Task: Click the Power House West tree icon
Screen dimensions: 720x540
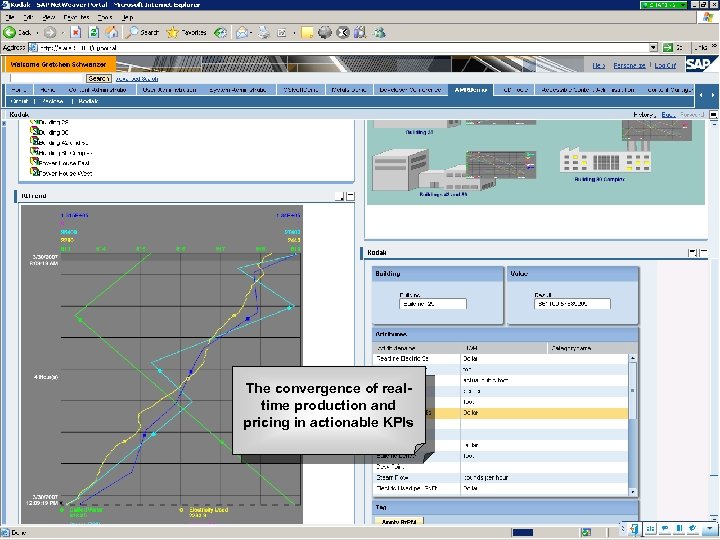Action: [34, 172]
